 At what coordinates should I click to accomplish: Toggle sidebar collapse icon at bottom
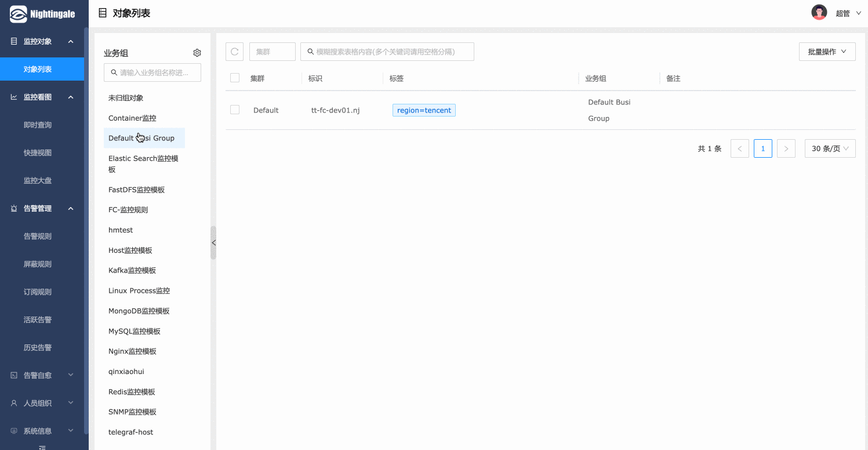(x=42, y=447)
